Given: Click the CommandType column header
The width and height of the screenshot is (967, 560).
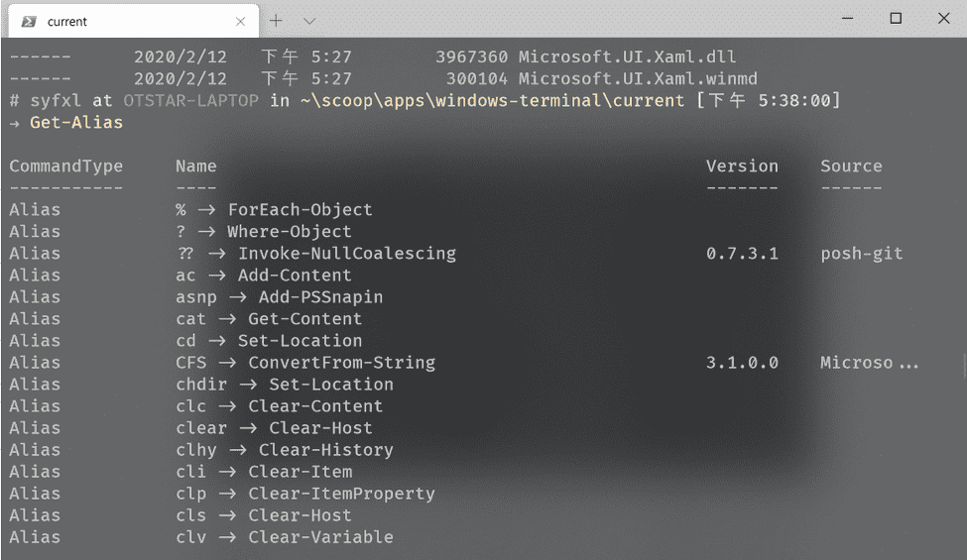Looking at the screenshot, I should [65, 167].
